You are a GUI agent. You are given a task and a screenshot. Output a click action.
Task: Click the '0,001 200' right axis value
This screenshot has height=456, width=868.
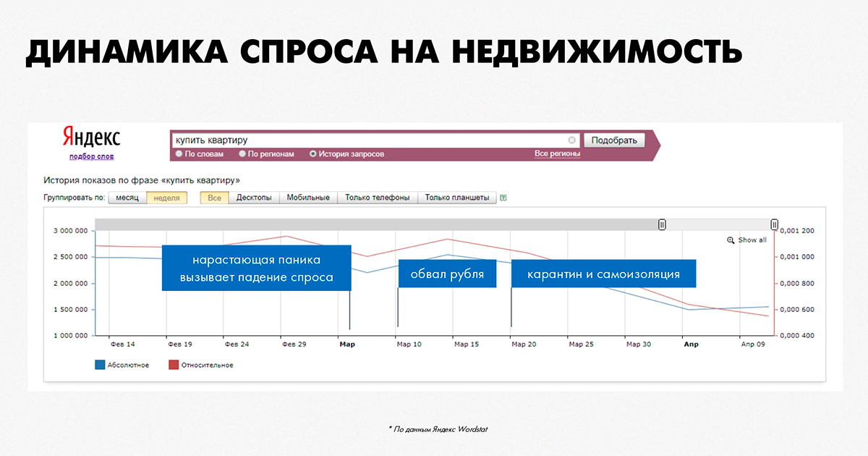[798, 231]
